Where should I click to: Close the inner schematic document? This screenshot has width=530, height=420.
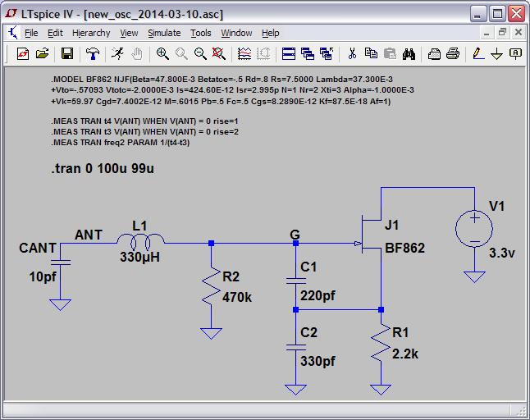pos(519,33)
